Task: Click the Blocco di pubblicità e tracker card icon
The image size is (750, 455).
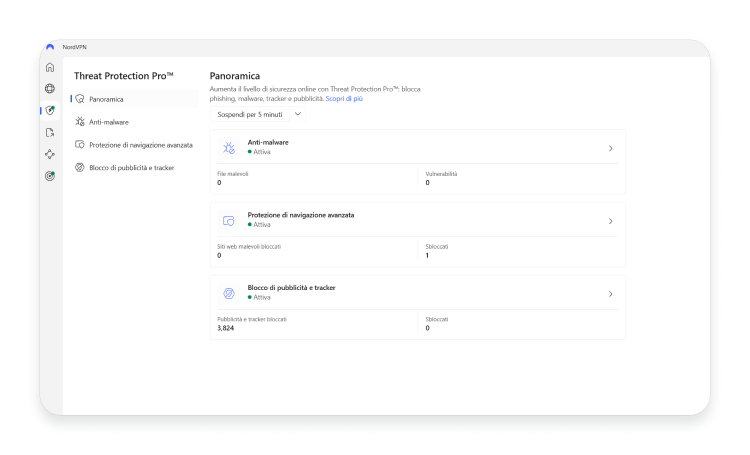Action: tap(229, 293)
